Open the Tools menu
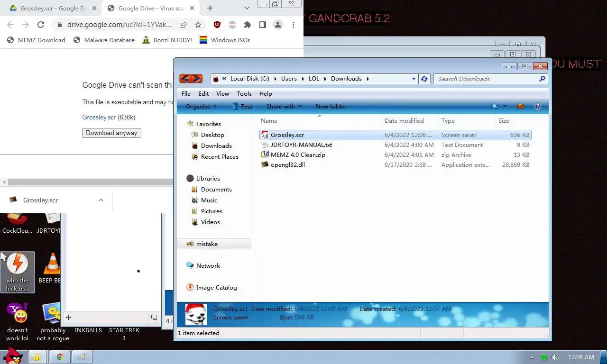Screen dimensions: 607x364 point(244,93)
